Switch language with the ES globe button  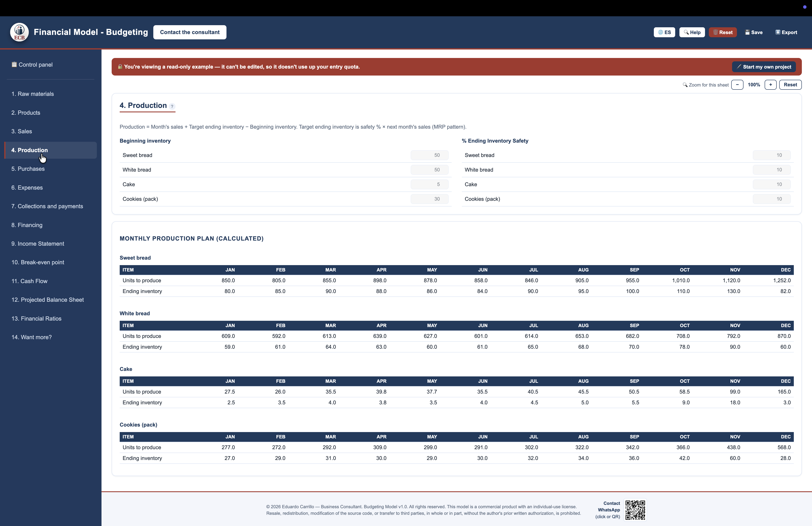tap(664, 32)
